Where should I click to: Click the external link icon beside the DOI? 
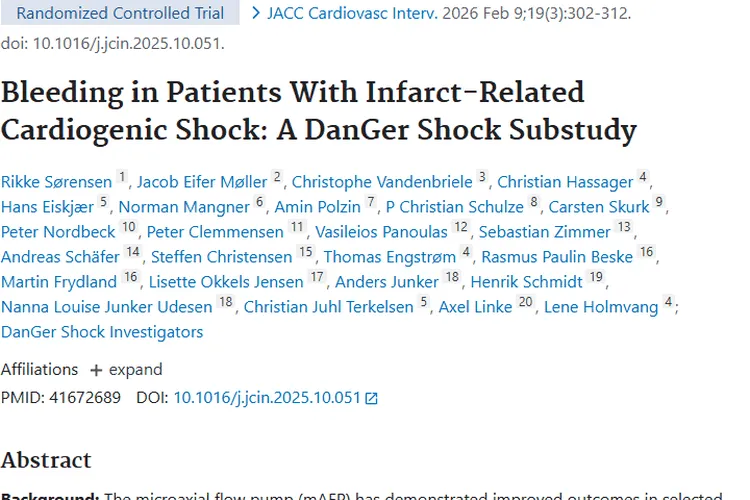pyautogui.click(x=372, y=398)
